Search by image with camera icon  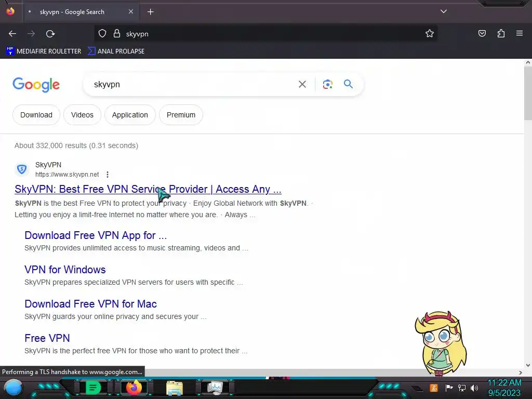coord(327,84)
